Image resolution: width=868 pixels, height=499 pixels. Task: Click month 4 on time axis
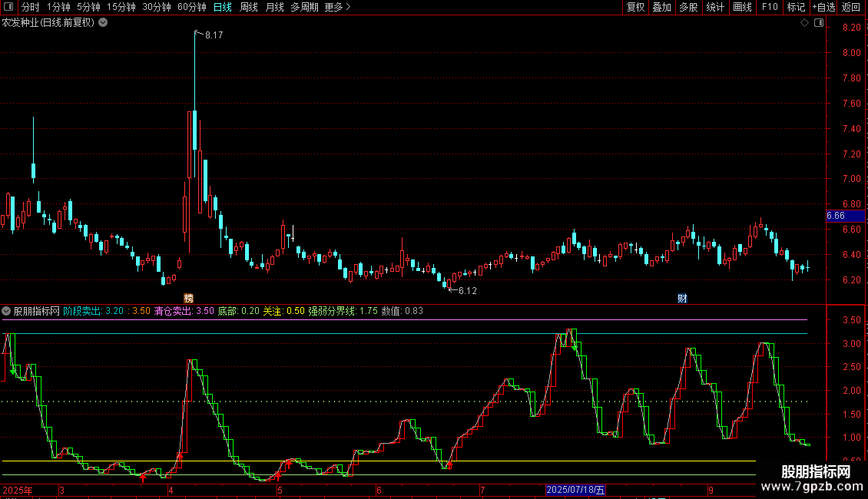pyautogui.click(x=171, y=490)
